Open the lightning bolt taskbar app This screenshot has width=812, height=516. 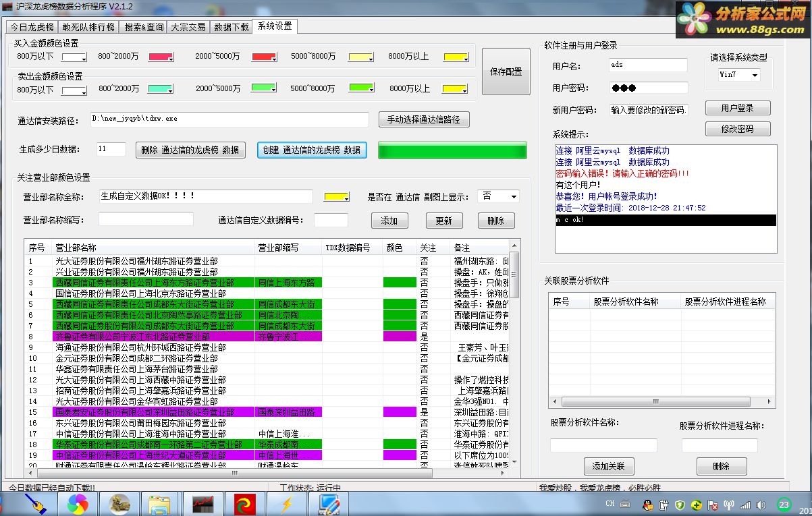[x=286, y=504]
